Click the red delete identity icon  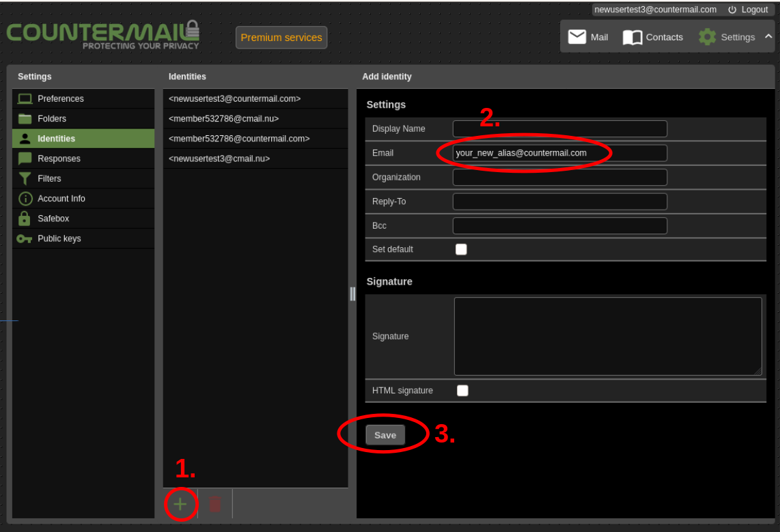click(215, 504)
